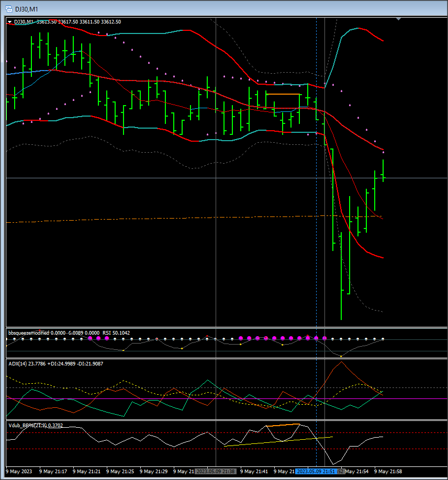Click the 9 May 21:25 time label

click(120, 472)
